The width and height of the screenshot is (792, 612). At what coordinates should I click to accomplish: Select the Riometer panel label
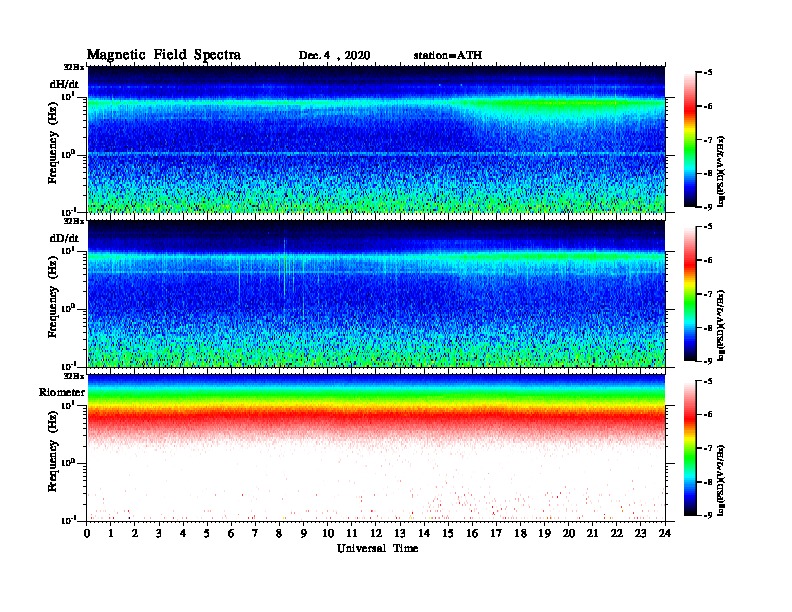pos(62,392)
